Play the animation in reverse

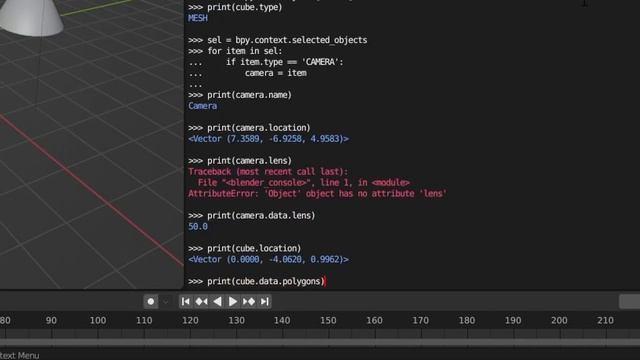point(217,302)
